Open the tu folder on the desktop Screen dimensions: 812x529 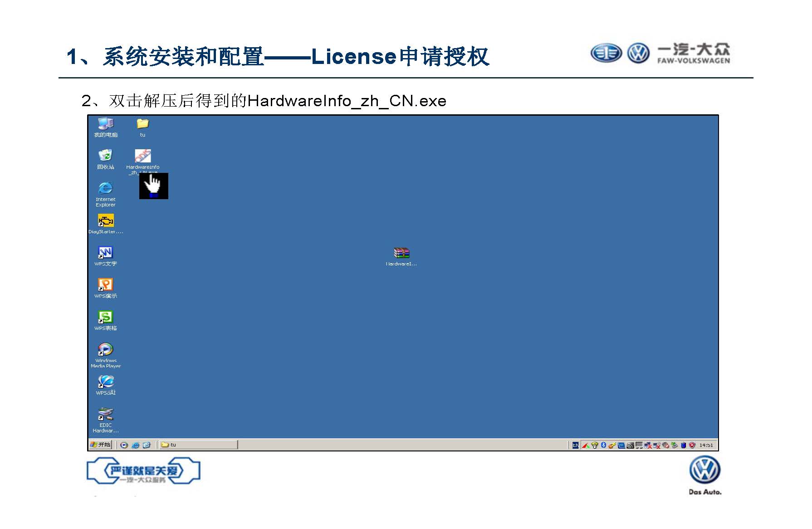(x=142, y=124)
